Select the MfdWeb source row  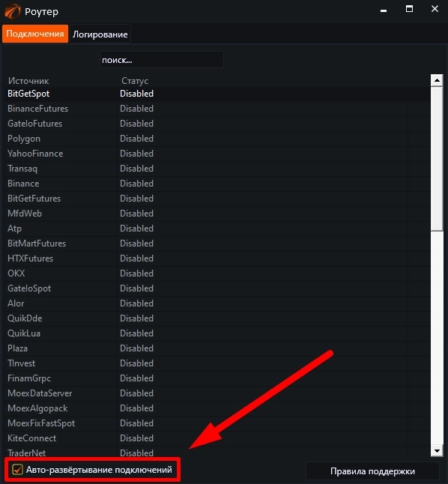tap(217, 214)
